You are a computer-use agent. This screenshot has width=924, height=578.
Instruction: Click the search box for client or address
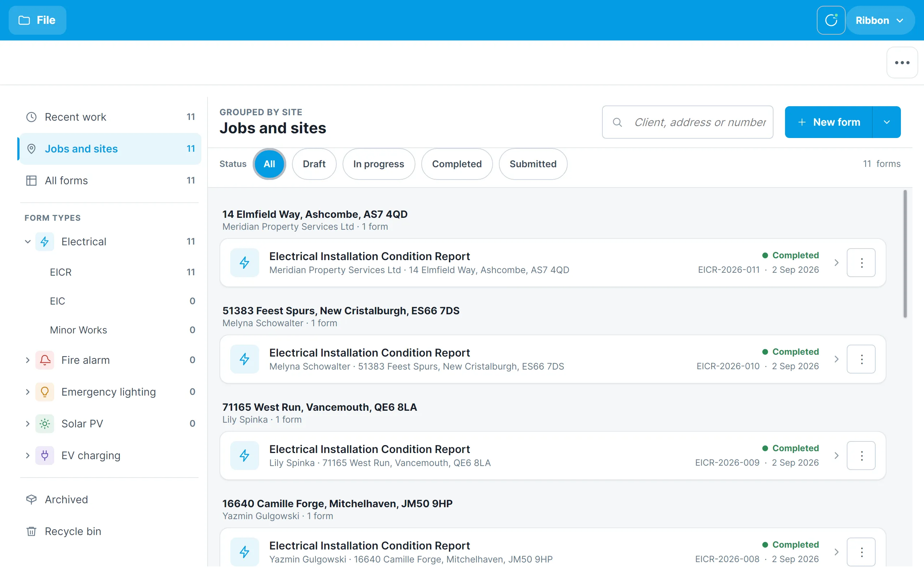click(x=687, y=122)
